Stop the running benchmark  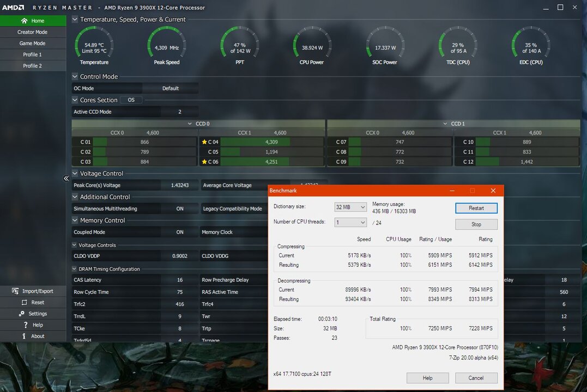[x=476, y=224]
